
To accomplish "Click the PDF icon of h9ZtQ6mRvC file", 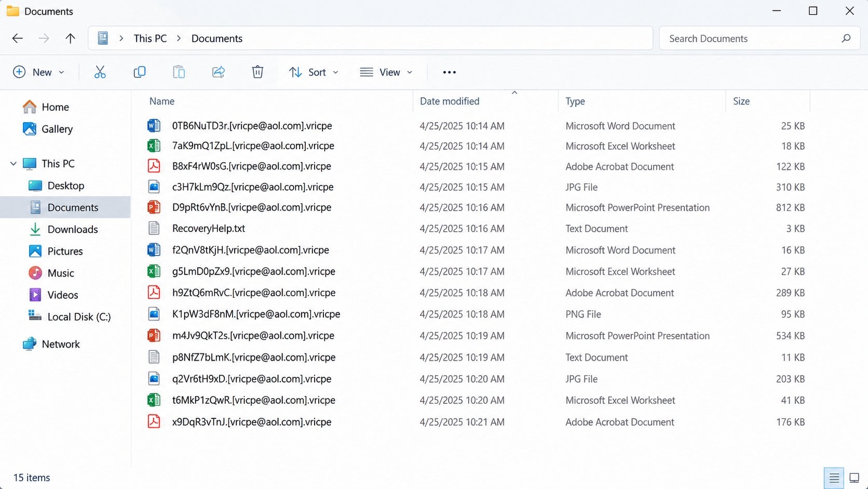I will [154, 293].
